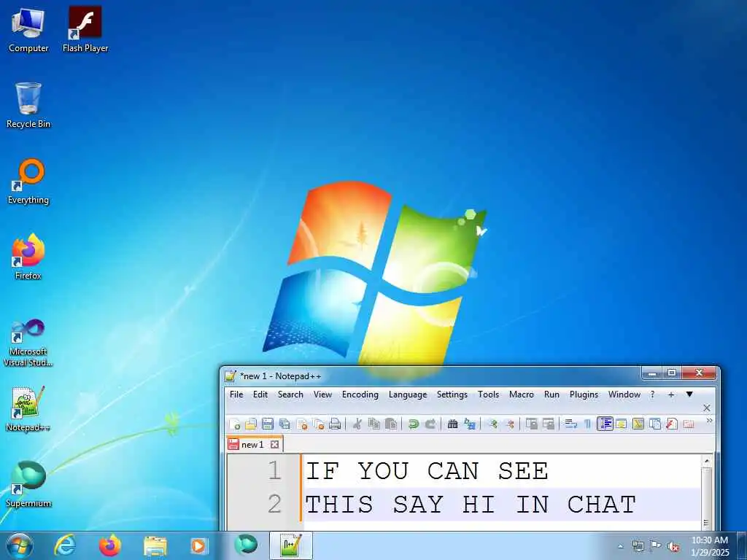Close the document using menu bar X
The image size is (747, 560).
(706, 408)
